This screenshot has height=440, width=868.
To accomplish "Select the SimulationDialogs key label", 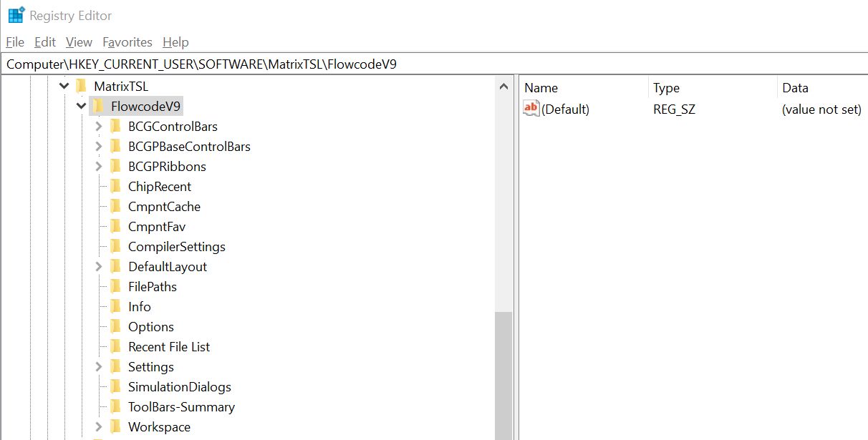I will (x=180, y=387).
